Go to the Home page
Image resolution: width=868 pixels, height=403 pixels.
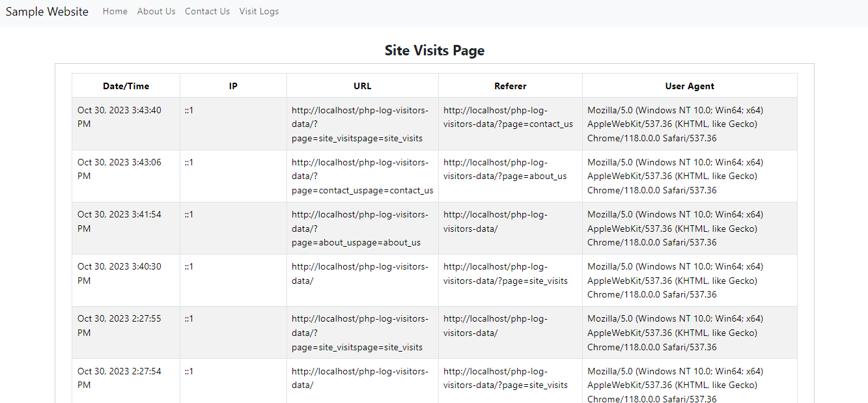[115, 11]
